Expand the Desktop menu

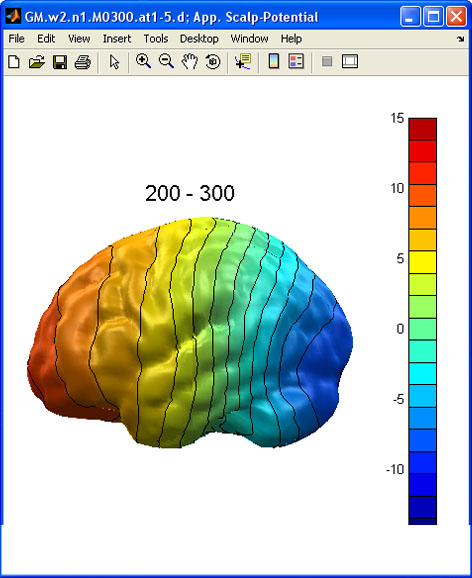[199, 39]
